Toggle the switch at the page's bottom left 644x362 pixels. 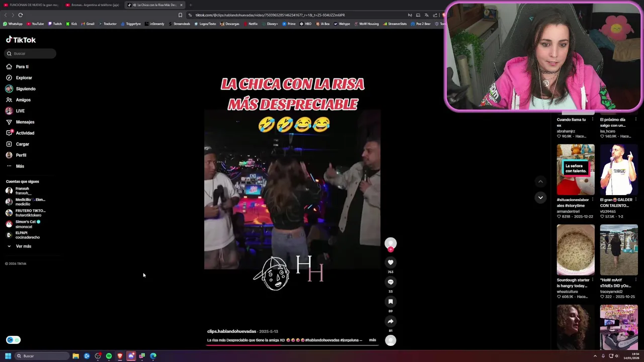(13, 340)
